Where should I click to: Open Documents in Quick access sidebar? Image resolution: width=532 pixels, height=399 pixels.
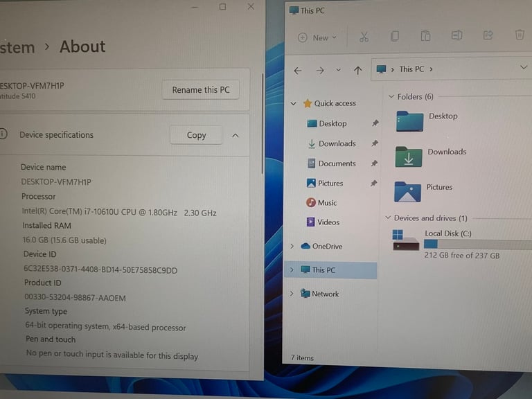[x=332, y=163]
